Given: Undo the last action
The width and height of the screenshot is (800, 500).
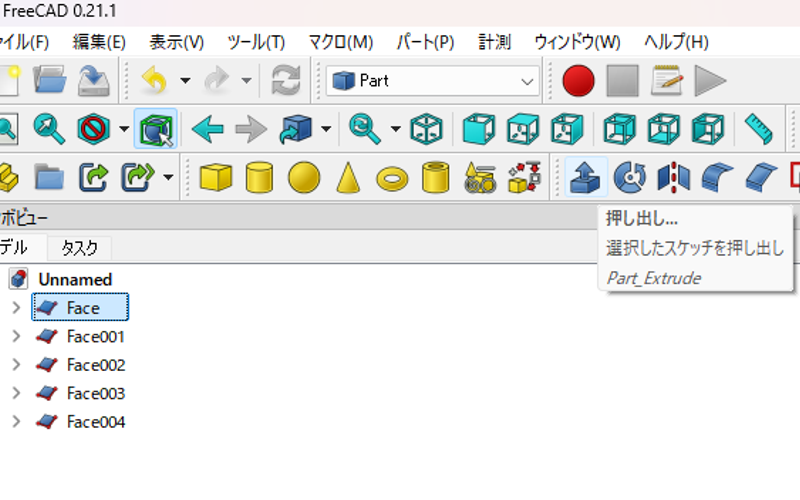Looking at the screenshot, I should pyautogui.click(x=154, y=80).
